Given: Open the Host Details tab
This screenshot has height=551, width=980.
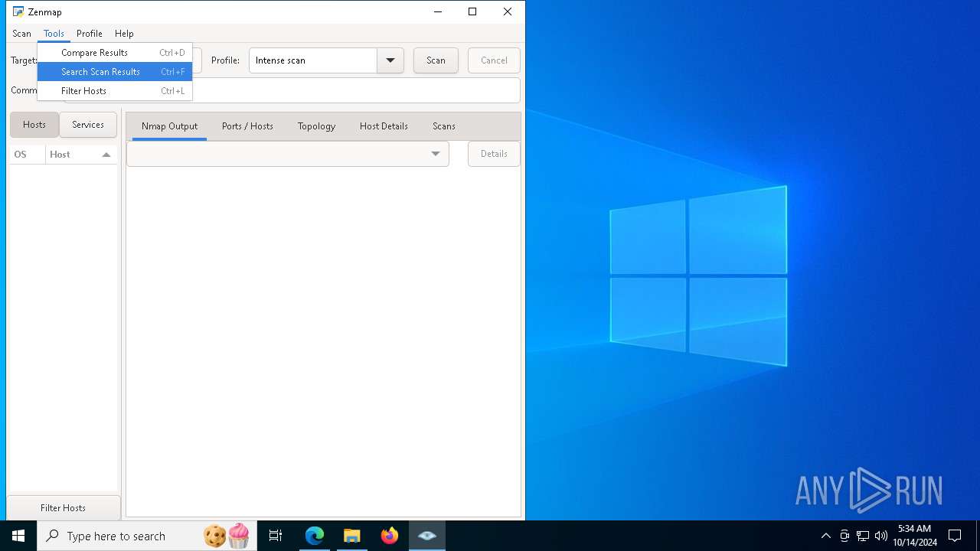Looking at the screenshot, I should (384, 126).
